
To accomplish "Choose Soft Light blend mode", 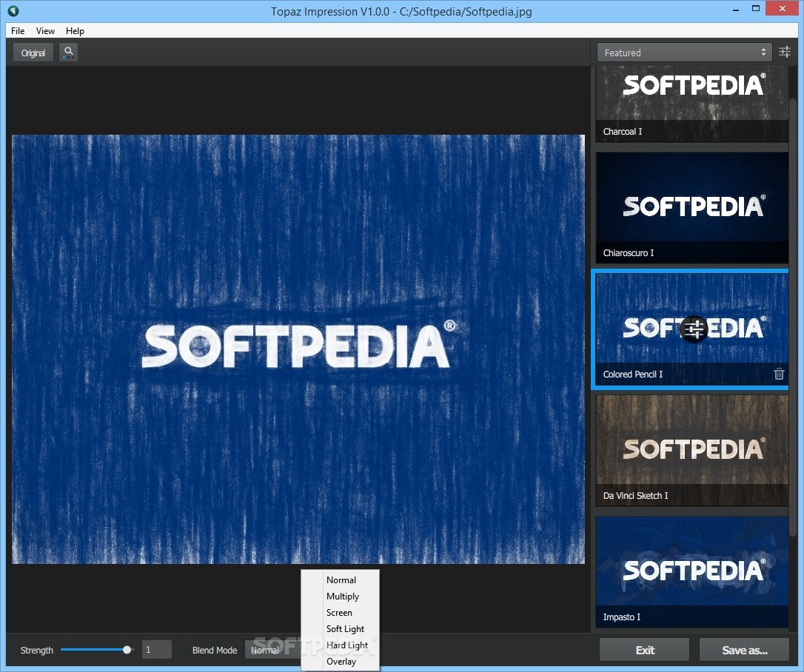I will (341, 629).
